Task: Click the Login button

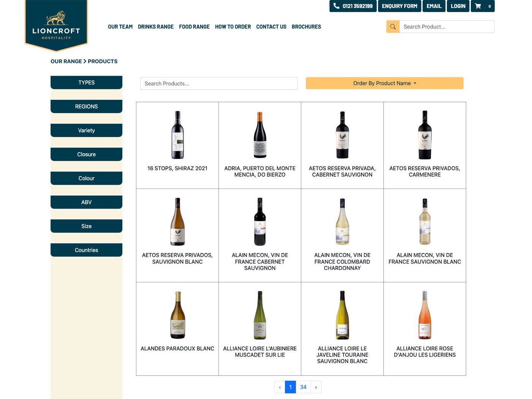Action: tap(458, 6)
